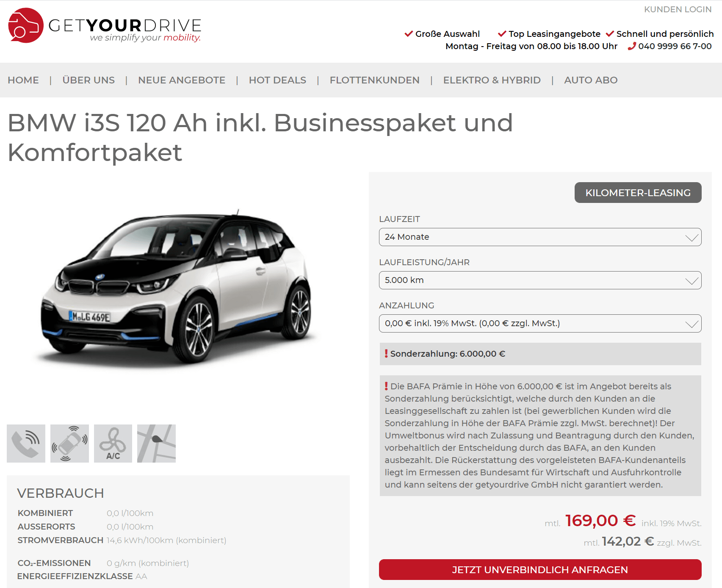
Task: Open the Auto Abo menu item
Action: pos(591,80)
